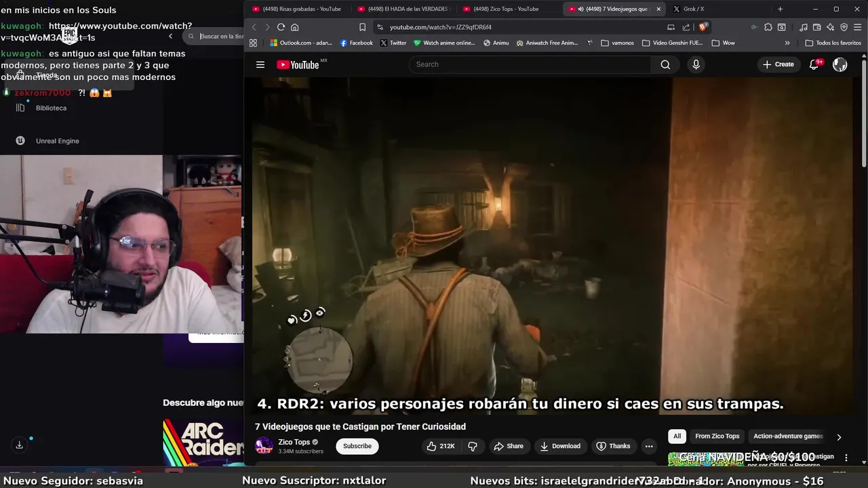This screenshot has width=868, height=488.
Task: Switch to El HADA de las VERDADES tab
Action: 403,9
